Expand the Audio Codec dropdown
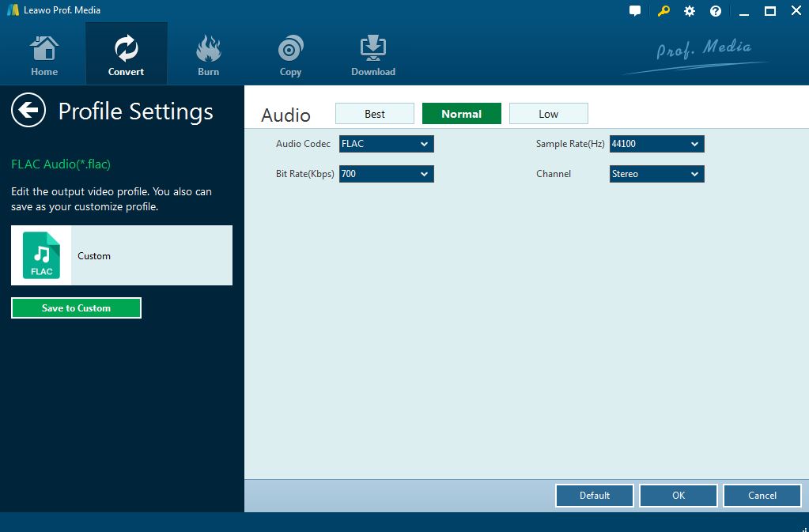 (x=386, y=144)
